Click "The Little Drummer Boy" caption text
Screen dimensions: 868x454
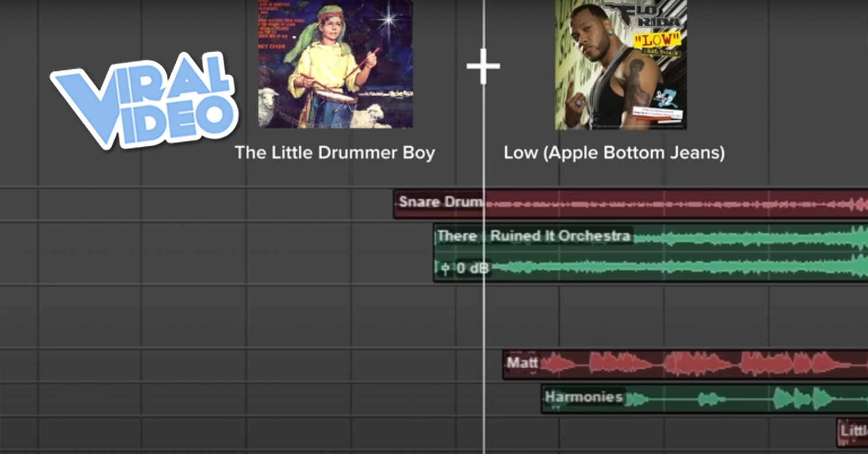334,153
